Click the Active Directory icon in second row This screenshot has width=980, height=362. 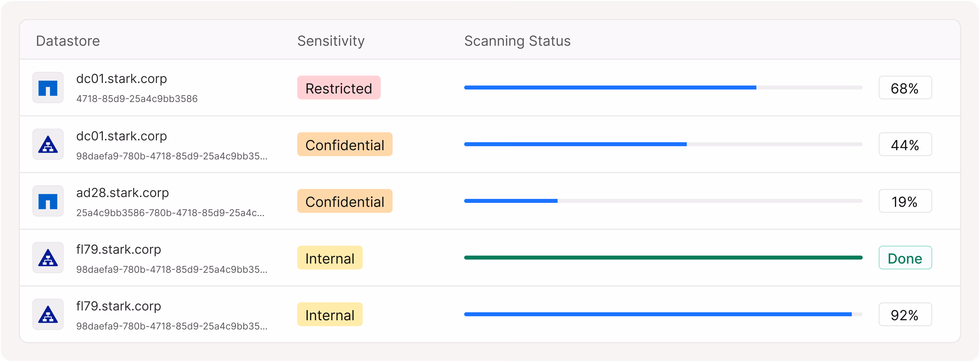[48, 144]
